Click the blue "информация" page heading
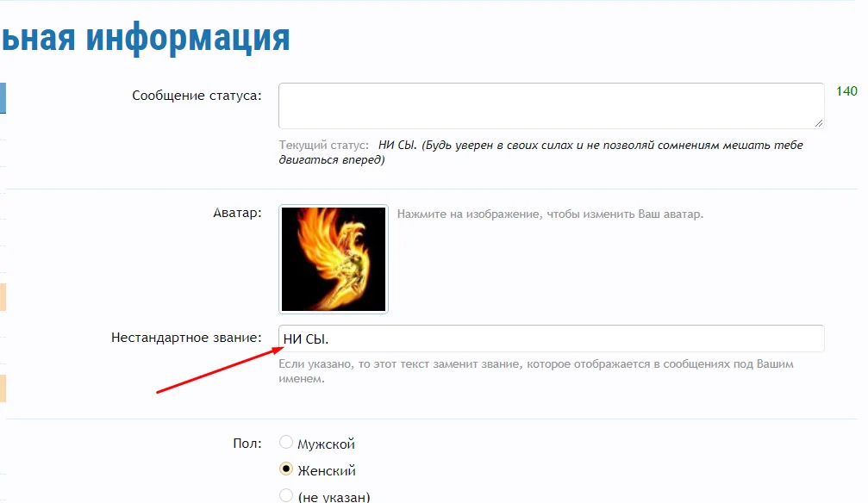Screen dimensions: 868x503 (188, 38)
